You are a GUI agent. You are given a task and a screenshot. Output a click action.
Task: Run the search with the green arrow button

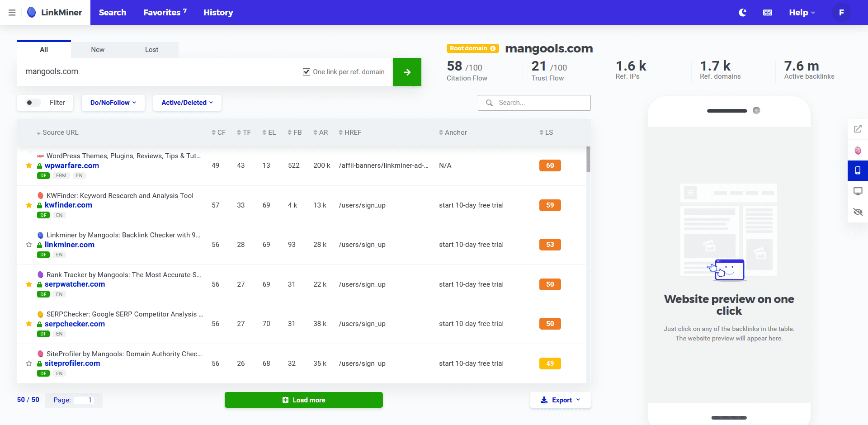tap(406, 71)
